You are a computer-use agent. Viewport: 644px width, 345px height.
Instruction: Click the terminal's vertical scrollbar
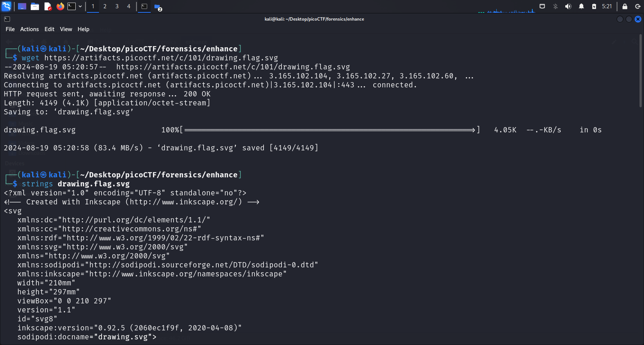(641, 71)
